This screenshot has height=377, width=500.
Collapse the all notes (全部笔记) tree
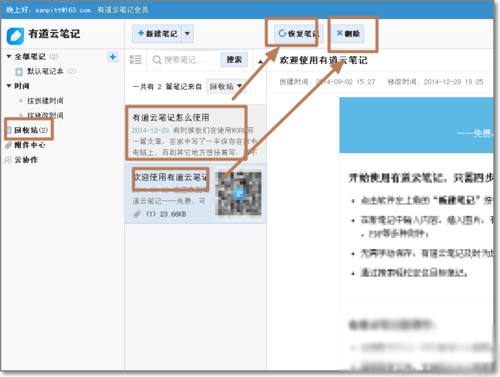click(9, 56)
